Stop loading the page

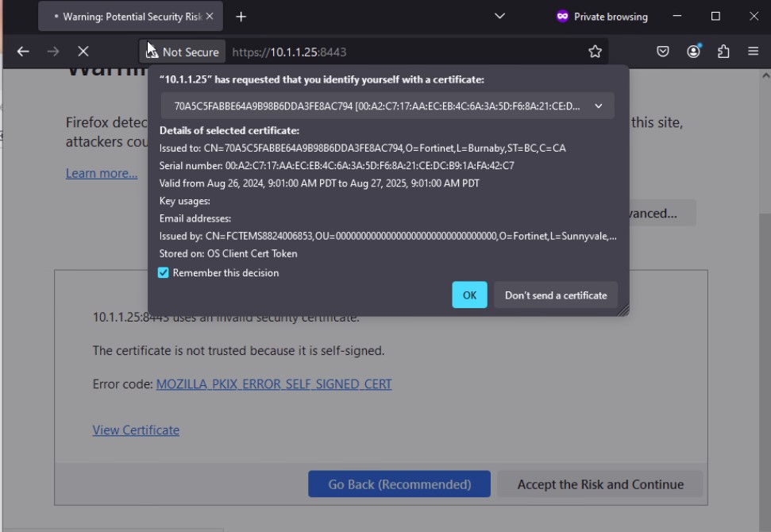point(83,52)
